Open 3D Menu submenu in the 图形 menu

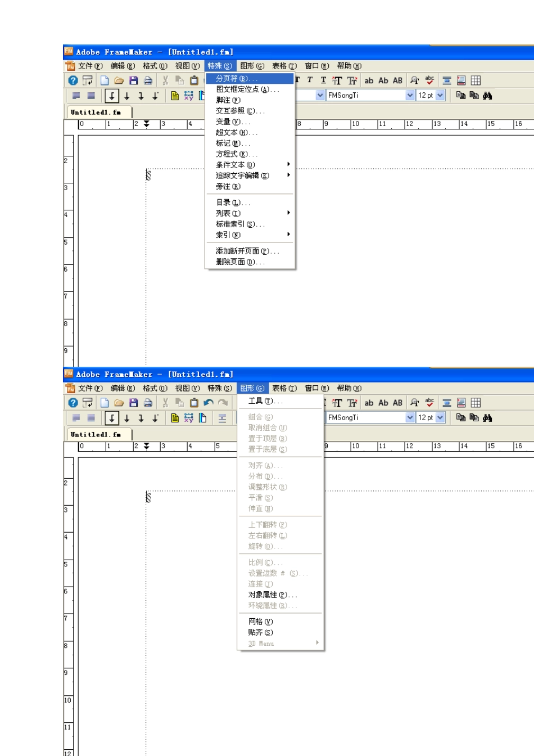pos(280,643)
